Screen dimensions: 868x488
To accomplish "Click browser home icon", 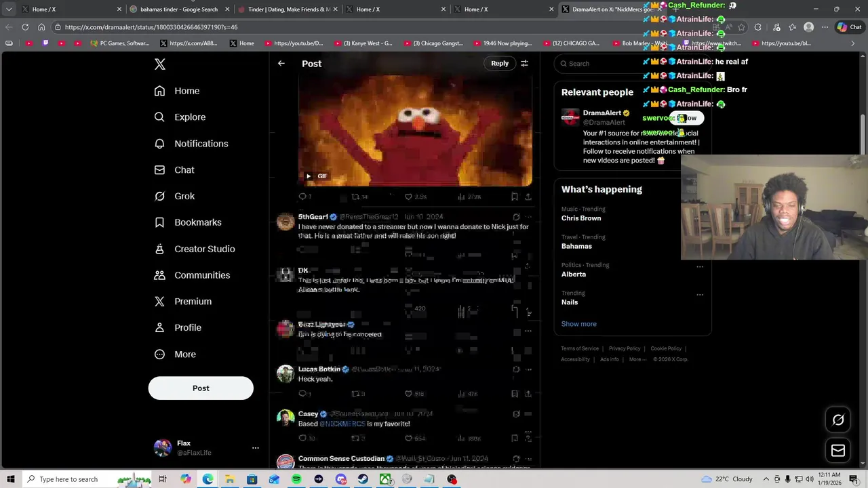I will point(41,27).
